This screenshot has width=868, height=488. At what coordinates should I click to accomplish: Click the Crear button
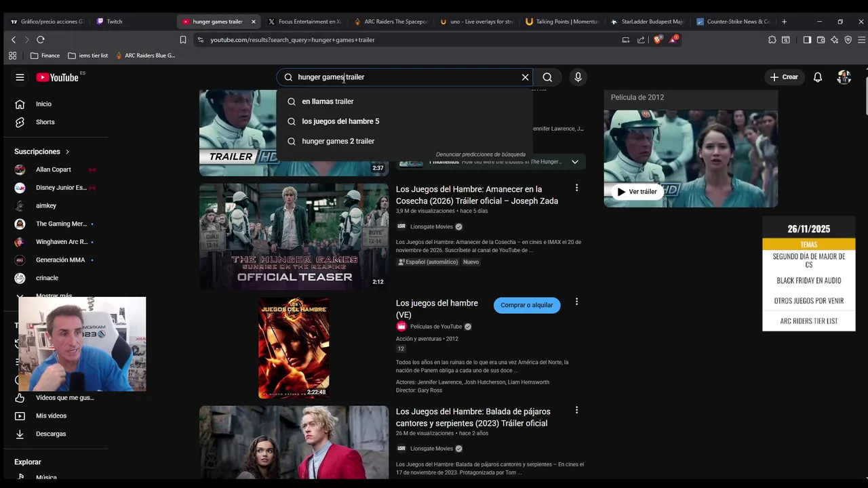click(x=784, y=77)
